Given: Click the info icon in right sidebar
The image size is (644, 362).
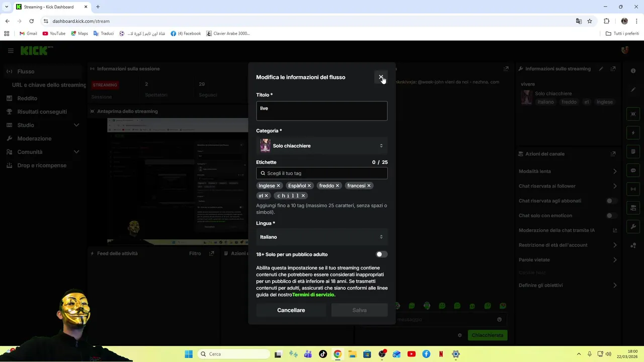Looking at the screenshot, I should [633, 71].
